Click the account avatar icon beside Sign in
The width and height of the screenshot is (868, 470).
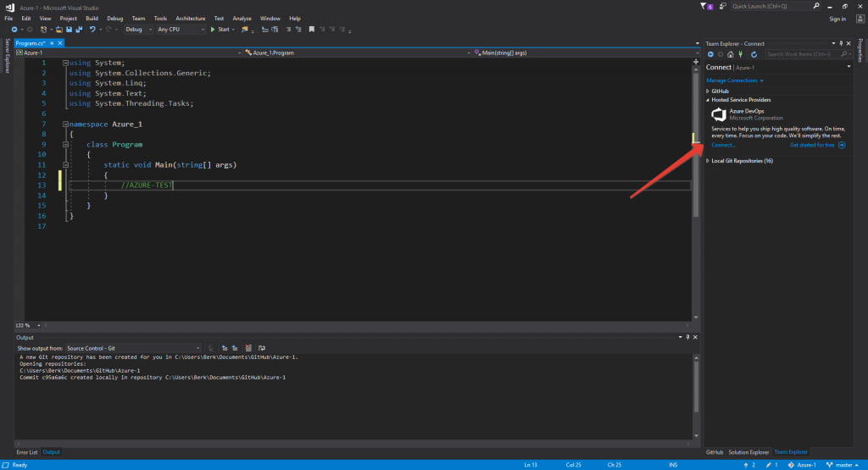tap(860, 19)
